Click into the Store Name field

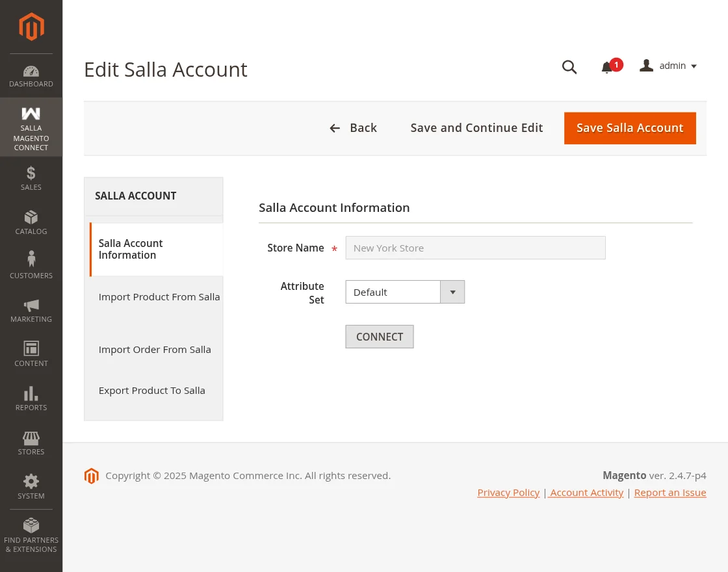tap(475, 248)
